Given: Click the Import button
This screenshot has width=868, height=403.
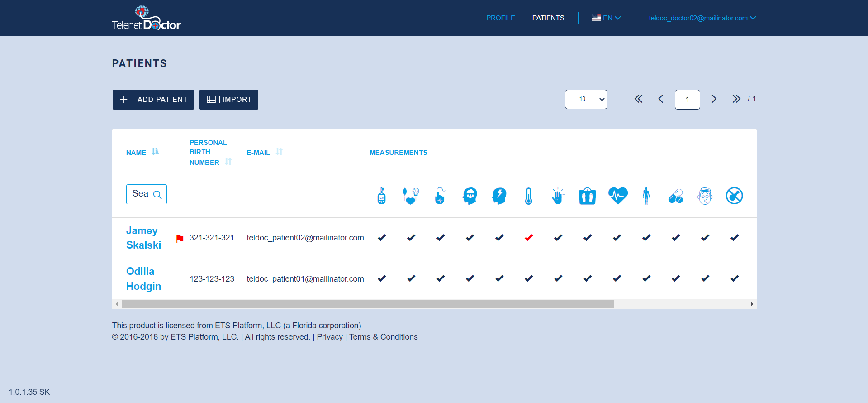Looking at the screenshot, I should 229,100.
